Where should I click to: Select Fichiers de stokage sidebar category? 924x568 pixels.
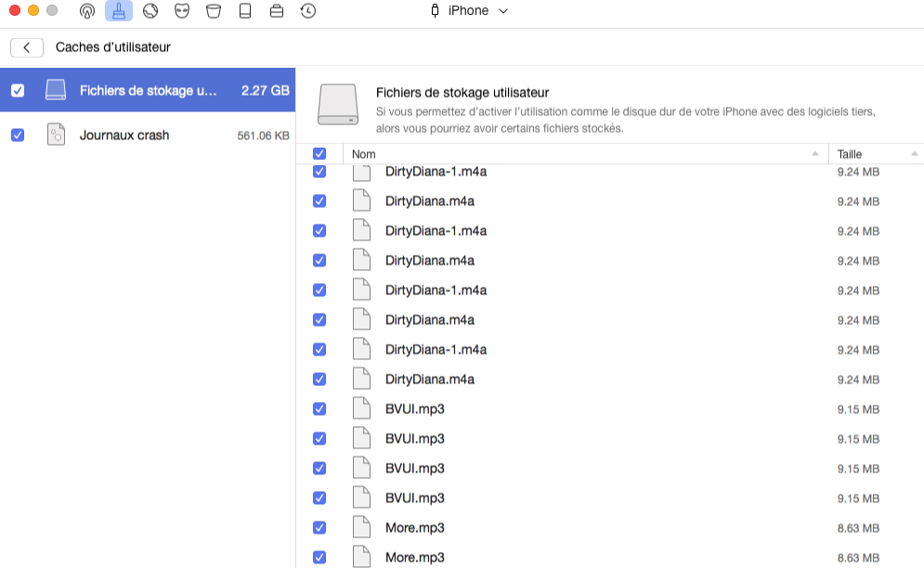click(148, 89)
